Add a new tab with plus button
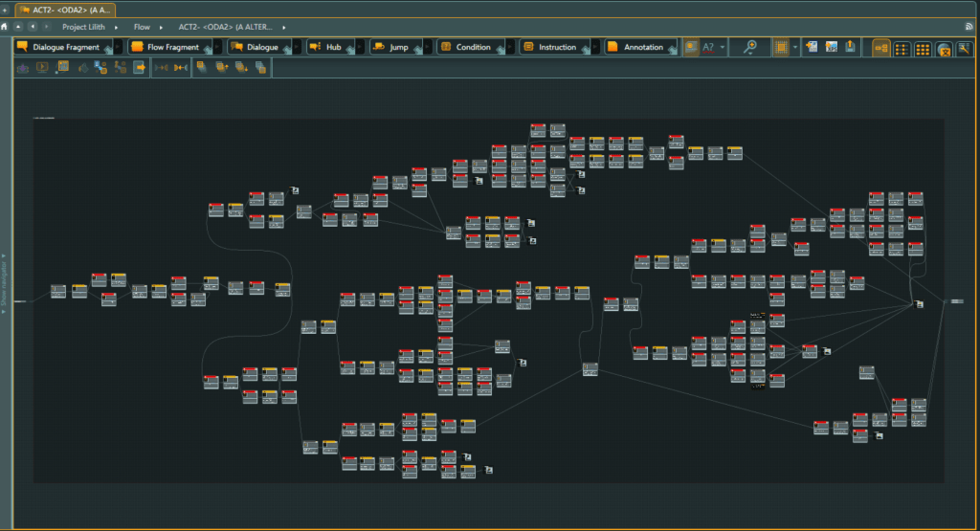 tap(6, 9)
